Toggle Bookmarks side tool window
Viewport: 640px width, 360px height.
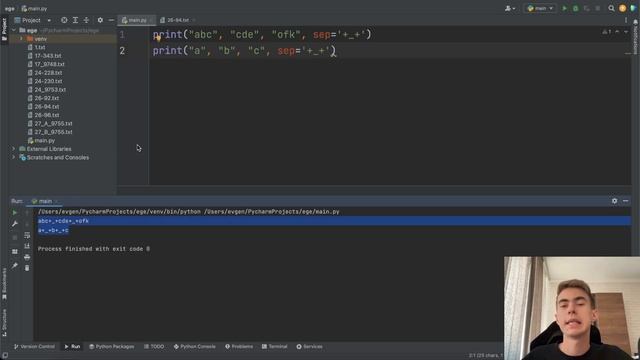4,284
